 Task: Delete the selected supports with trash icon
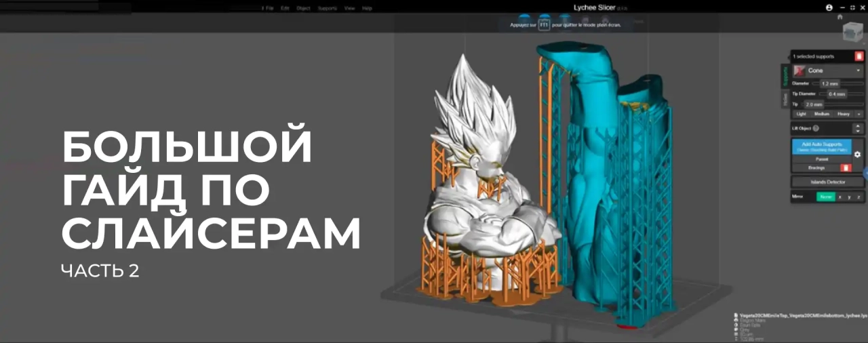(859, 56)
